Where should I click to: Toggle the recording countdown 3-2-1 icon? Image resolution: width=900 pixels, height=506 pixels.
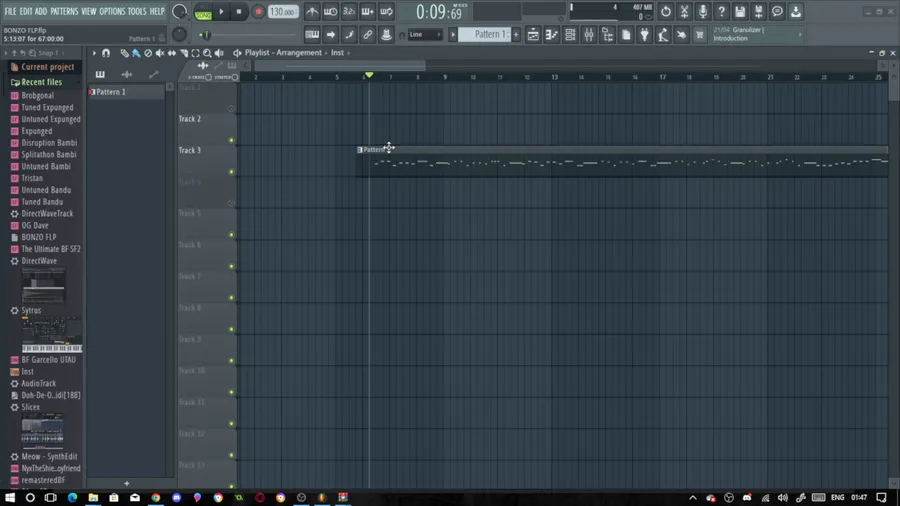tap(349, 11)
